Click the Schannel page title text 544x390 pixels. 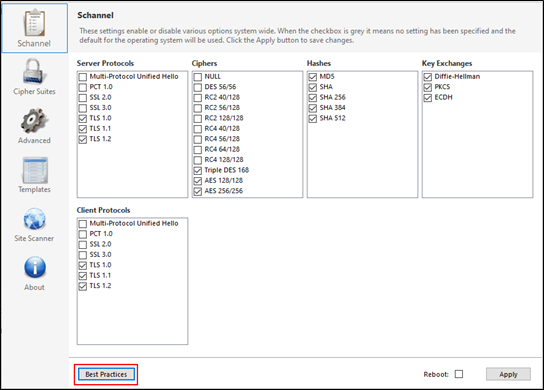95,15
